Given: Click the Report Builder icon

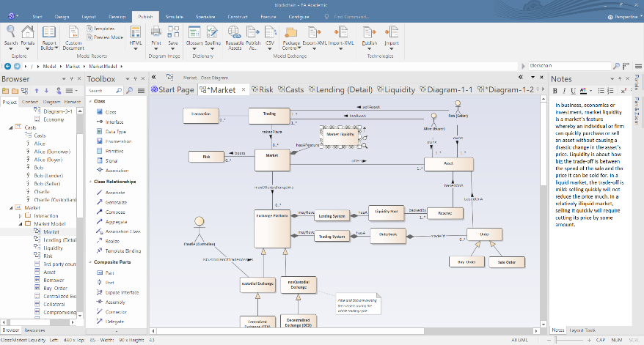Looking at the screenshot, I should point(49,34).
